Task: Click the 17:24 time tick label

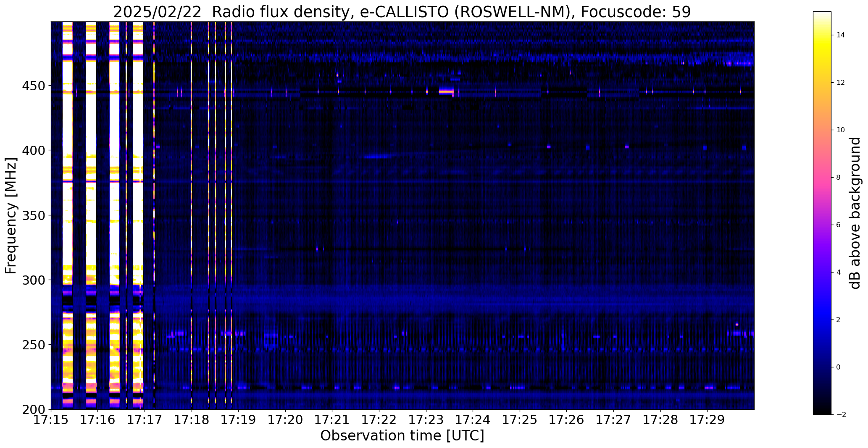Action: pos(473,420)
